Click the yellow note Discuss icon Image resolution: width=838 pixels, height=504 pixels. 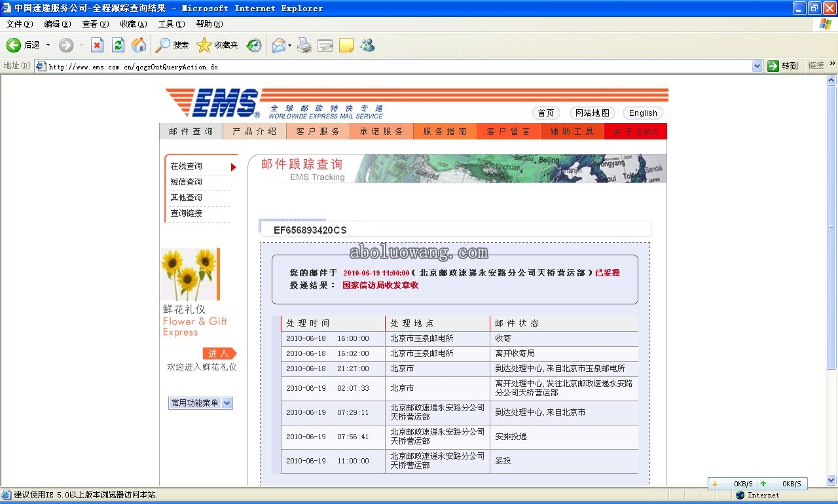pos(346,45)
